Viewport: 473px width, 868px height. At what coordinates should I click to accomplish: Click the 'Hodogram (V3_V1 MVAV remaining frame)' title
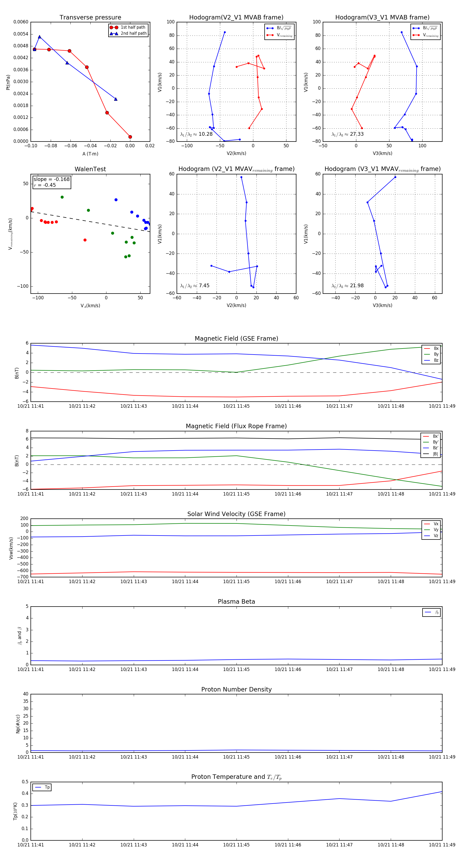click(x=382, y=169)
